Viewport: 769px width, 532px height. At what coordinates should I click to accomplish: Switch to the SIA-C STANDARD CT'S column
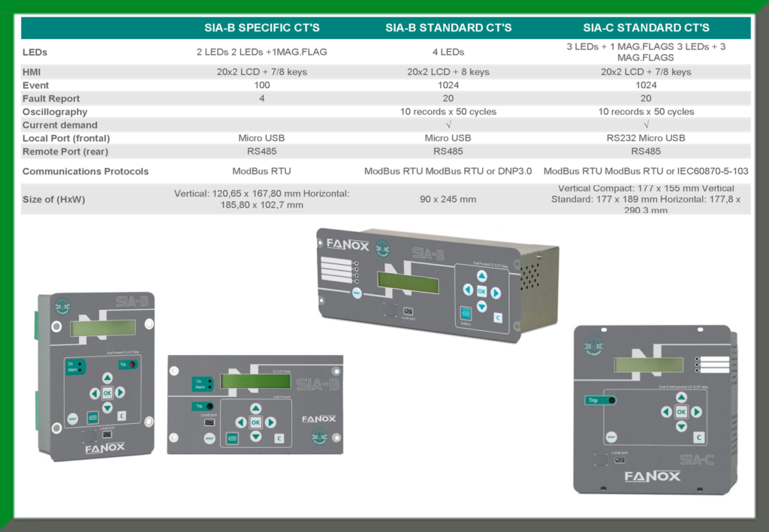646,27
